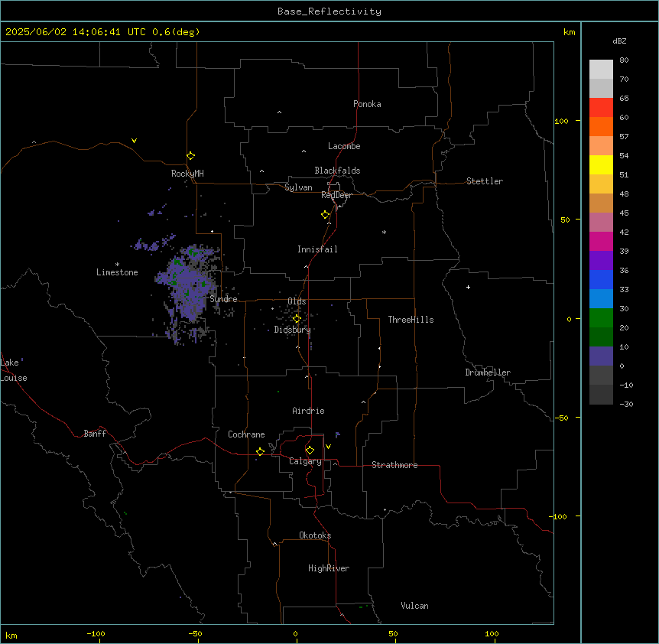Click the Limestone label

pyautogui.click(x=117, y=272)
